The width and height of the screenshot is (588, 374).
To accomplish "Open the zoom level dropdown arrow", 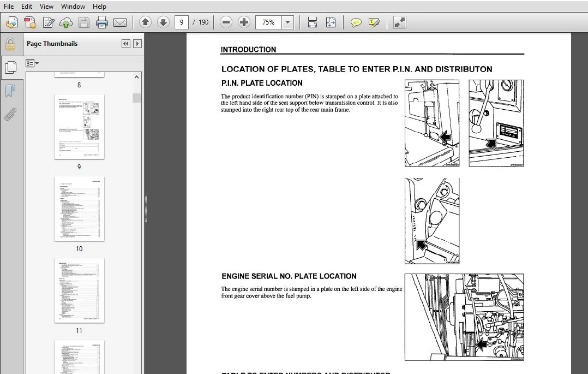I will tap(287, 22).
